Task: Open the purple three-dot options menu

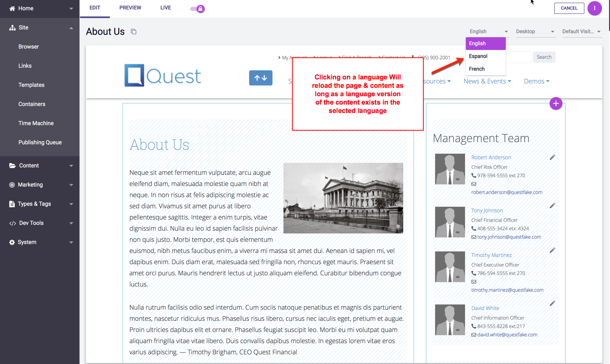Action: (x=594, y=8)
